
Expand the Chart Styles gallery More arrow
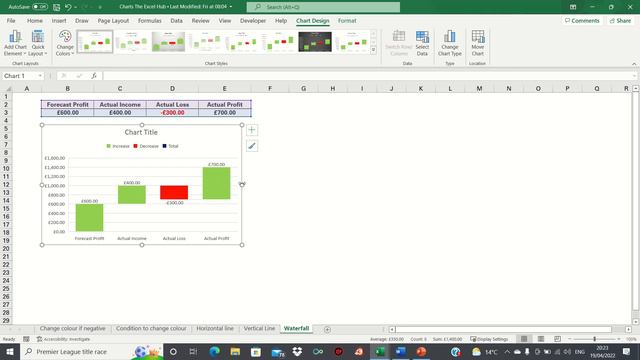373,50
